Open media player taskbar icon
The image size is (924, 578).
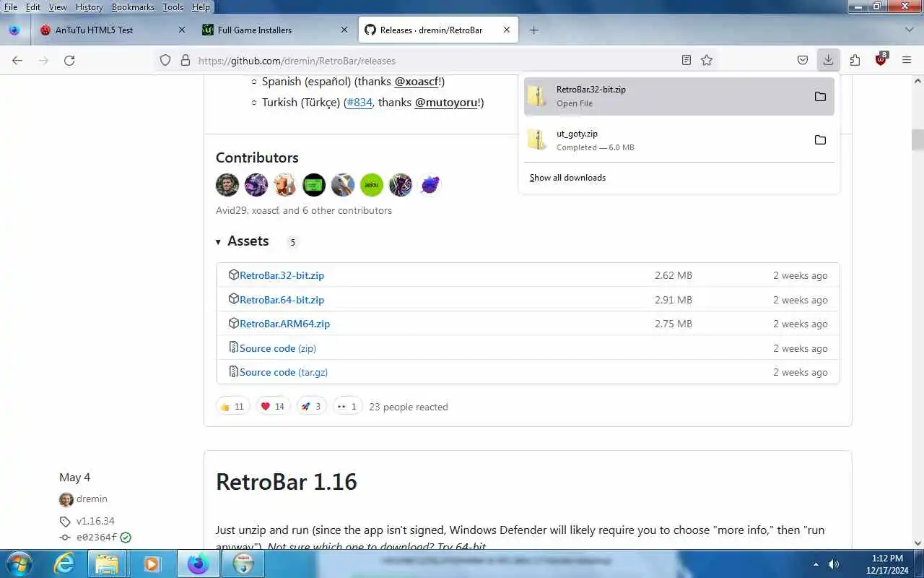pyautogui.click(x=152, y=564)
